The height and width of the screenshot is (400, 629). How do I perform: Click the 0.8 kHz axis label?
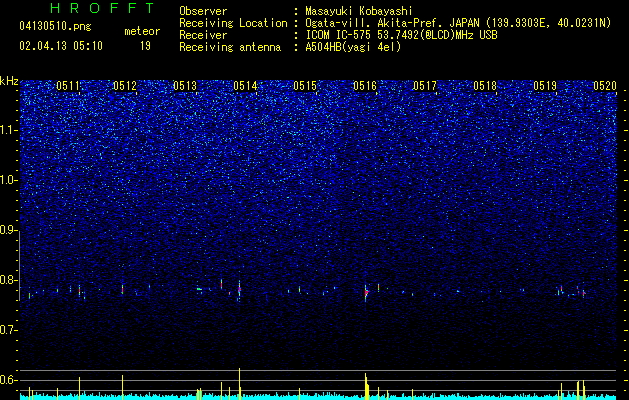(x=9, y=280)
